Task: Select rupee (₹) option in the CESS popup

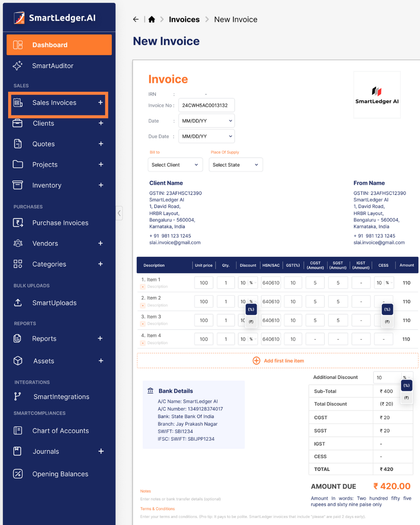Action: click(387, 322)
